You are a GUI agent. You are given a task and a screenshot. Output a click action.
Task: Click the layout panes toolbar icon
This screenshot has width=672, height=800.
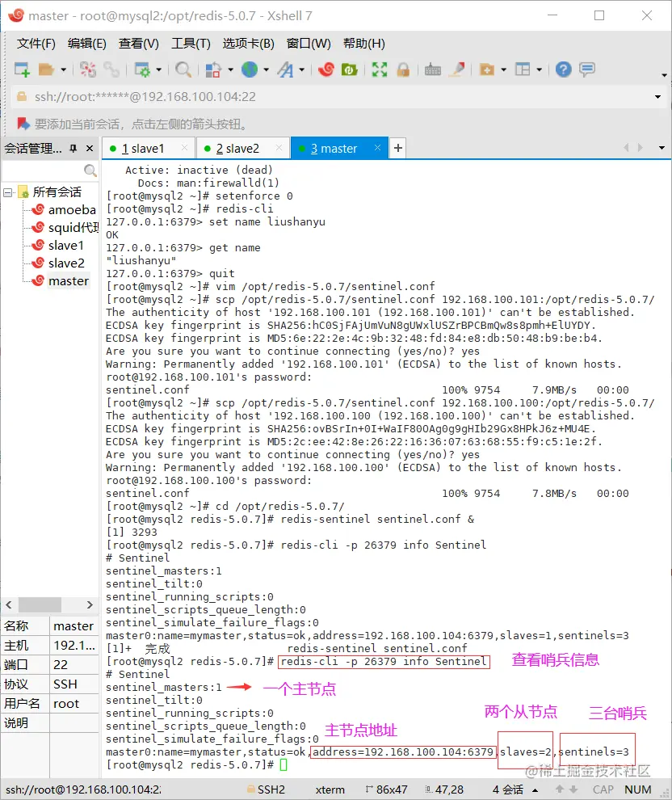point(523,69)
